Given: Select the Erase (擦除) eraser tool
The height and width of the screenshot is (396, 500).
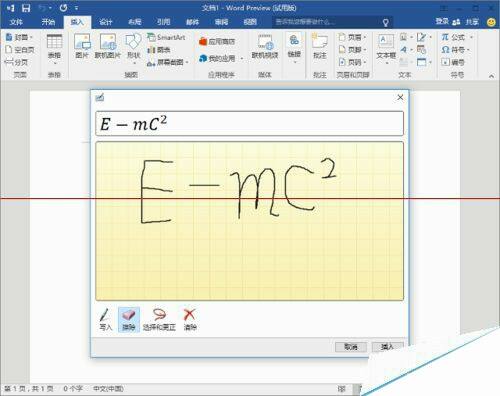Looking at the screenshot, I should coord(129,319).
